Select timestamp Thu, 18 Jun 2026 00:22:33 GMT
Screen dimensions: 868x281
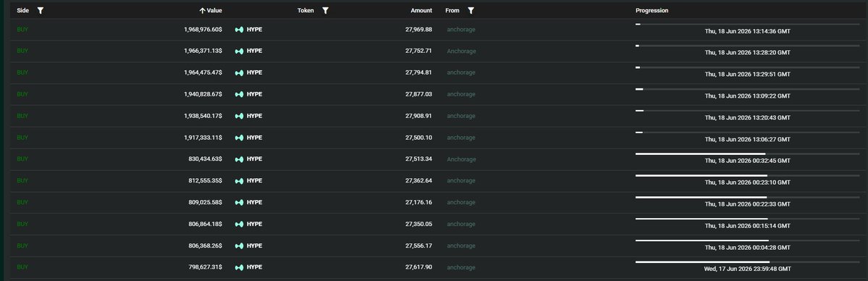click(x=747, y=204)
